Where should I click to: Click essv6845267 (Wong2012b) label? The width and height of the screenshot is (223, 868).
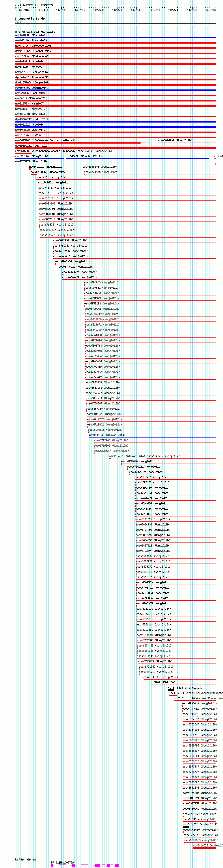[164, 456]
